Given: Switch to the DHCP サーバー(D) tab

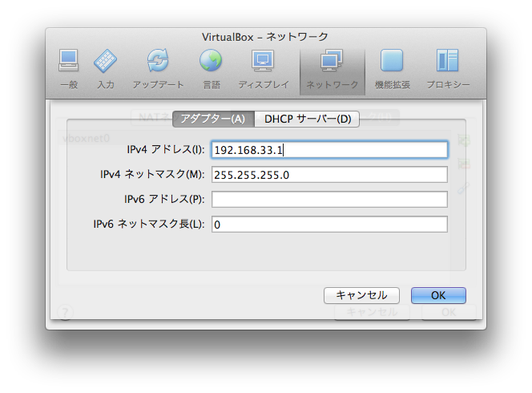Looking at the screenshot, I should coord(307,119).
